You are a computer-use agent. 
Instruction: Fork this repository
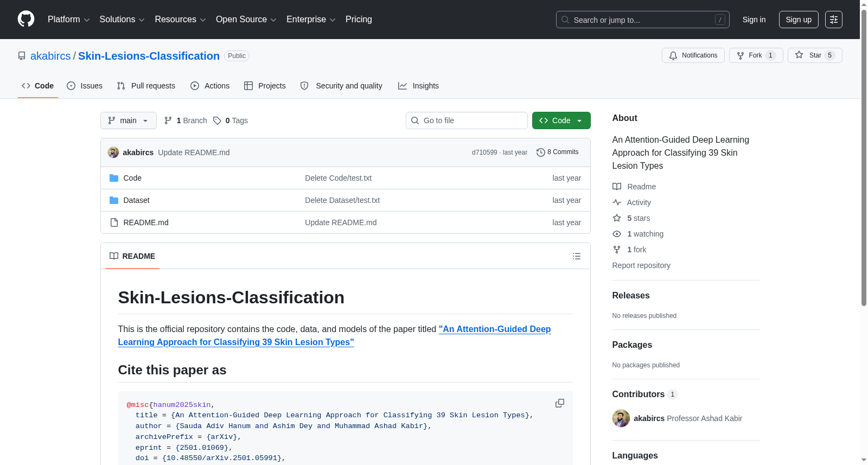756,55
